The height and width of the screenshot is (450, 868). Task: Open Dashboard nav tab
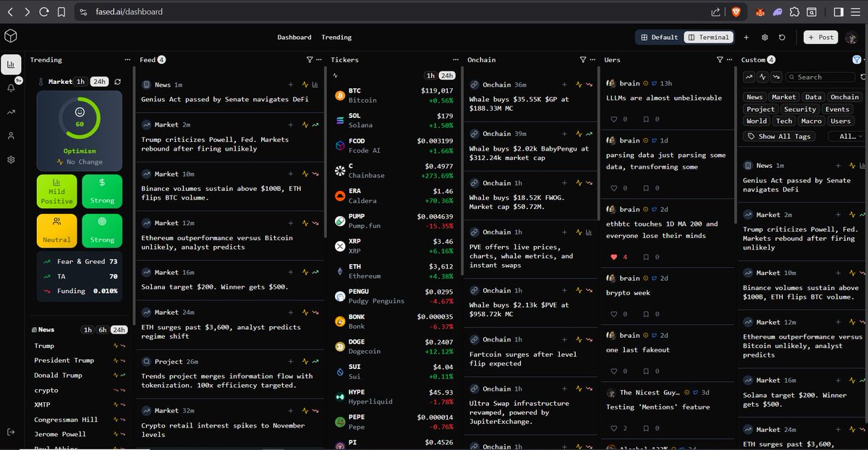pos(294,37)
